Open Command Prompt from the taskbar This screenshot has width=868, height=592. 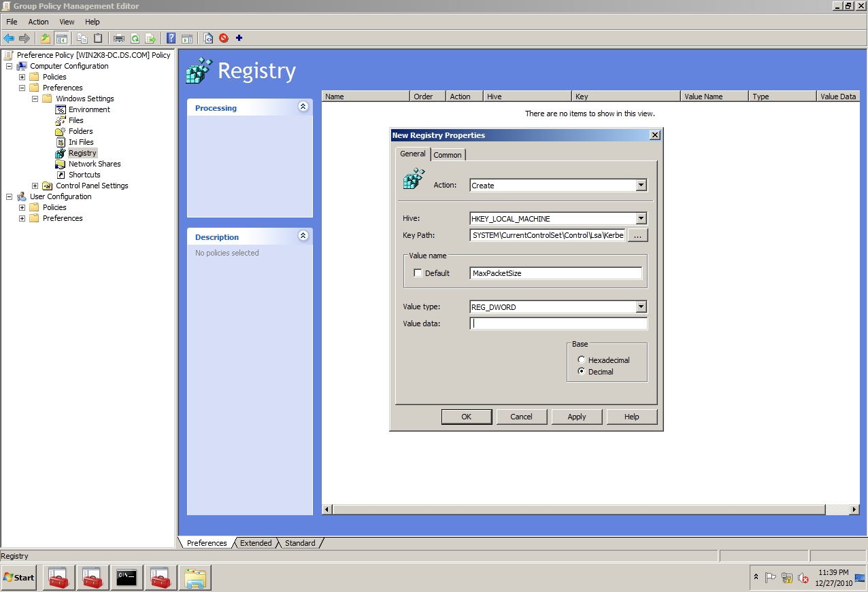click(127, 577)
